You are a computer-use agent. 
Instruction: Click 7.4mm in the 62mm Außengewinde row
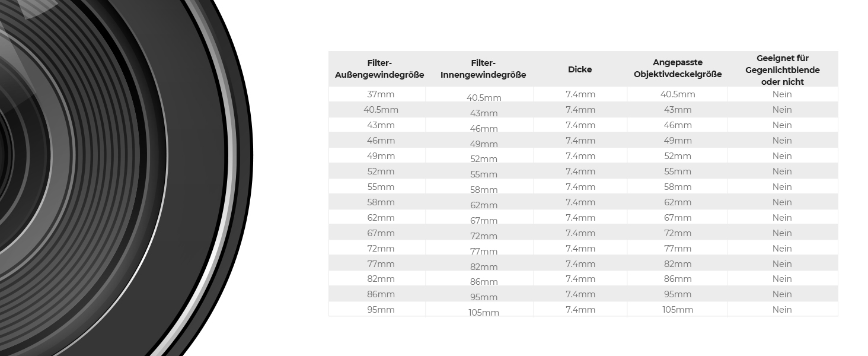(x=580, y=218)
